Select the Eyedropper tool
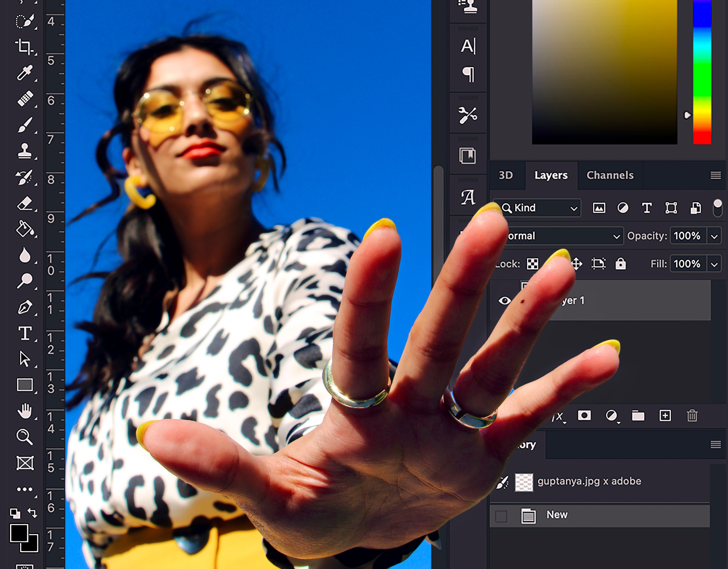The width and height of the screenshot is (728, 569). 25,73
